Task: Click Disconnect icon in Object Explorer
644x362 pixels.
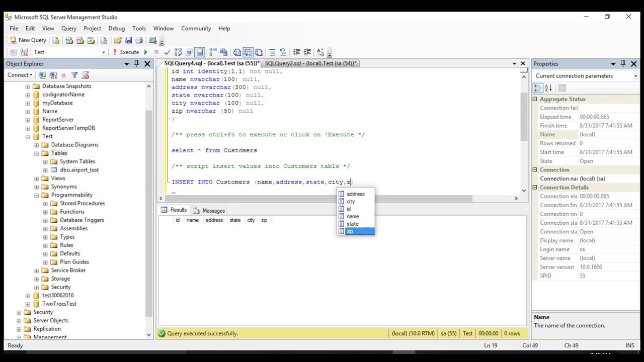Action: 52,75
